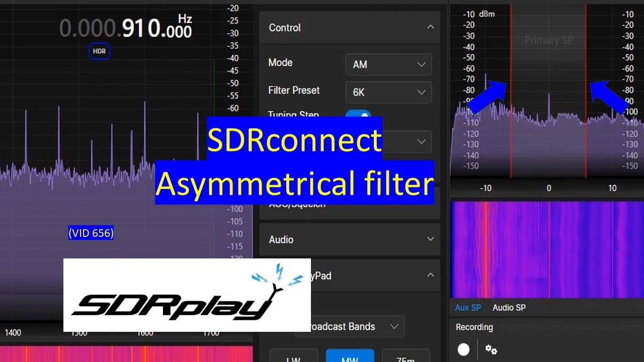Screen dimensions: 644x362
Task: Click the Recording panel label
Action: point(474,327)
